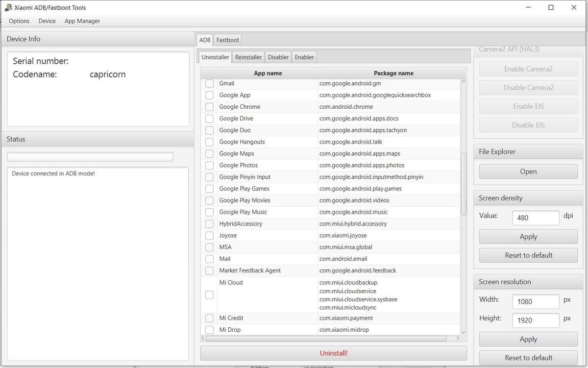Check the Google Drive checkbox
The width and height of the screenshot is (588, 368).
pyautogui.click(x=209, y=119)
